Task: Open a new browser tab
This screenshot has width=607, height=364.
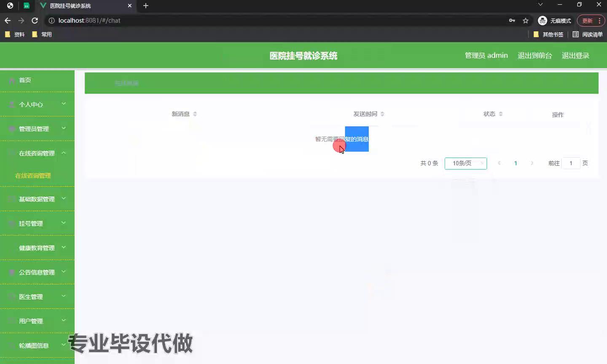Action: 146,5
